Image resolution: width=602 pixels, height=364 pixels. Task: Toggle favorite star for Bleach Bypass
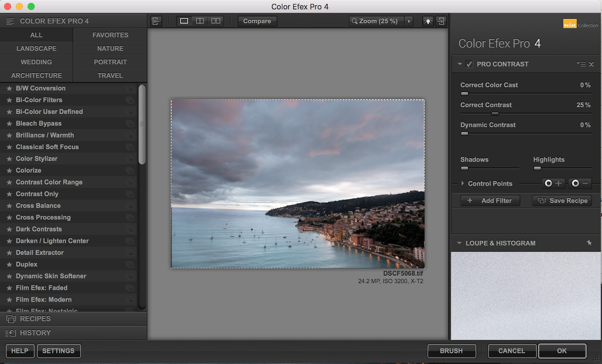[x=9, y=124]
